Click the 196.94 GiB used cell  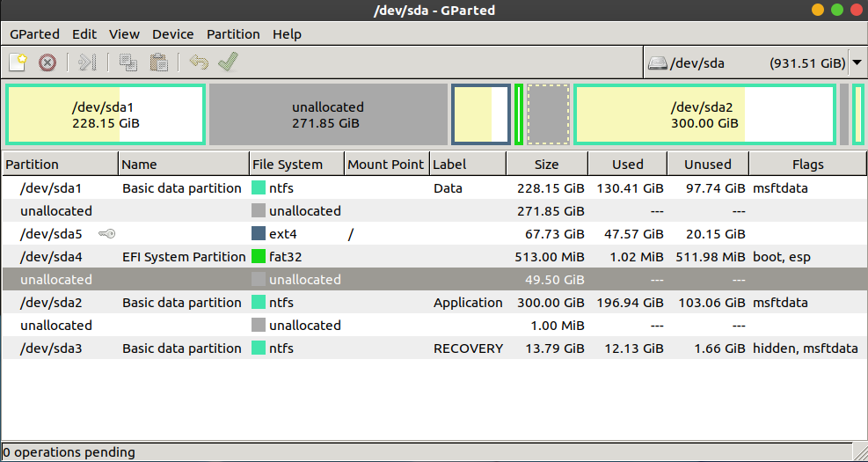pos(630,303)
